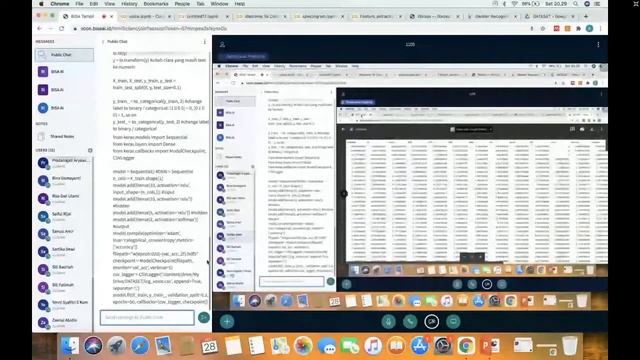Hide the Public Chat panel with the back arrow
This screenshot has width=640, height=360.
pos(103,42)
